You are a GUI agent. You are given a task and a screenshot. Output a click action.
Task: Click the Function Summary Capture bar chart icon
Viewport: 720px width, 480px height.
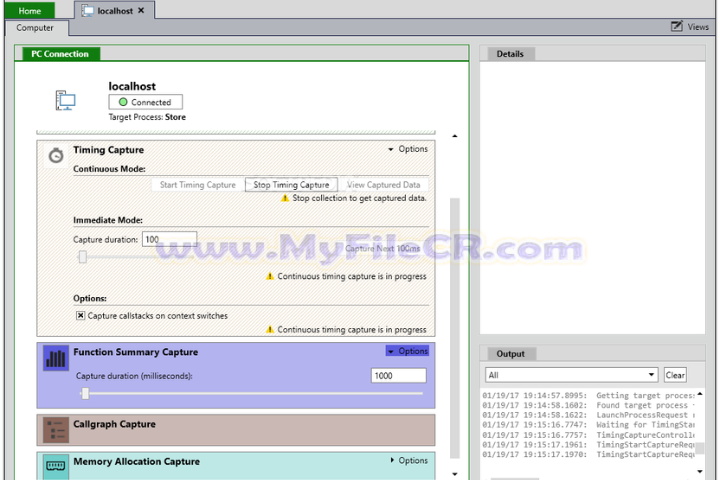click(x=56, y=358)
